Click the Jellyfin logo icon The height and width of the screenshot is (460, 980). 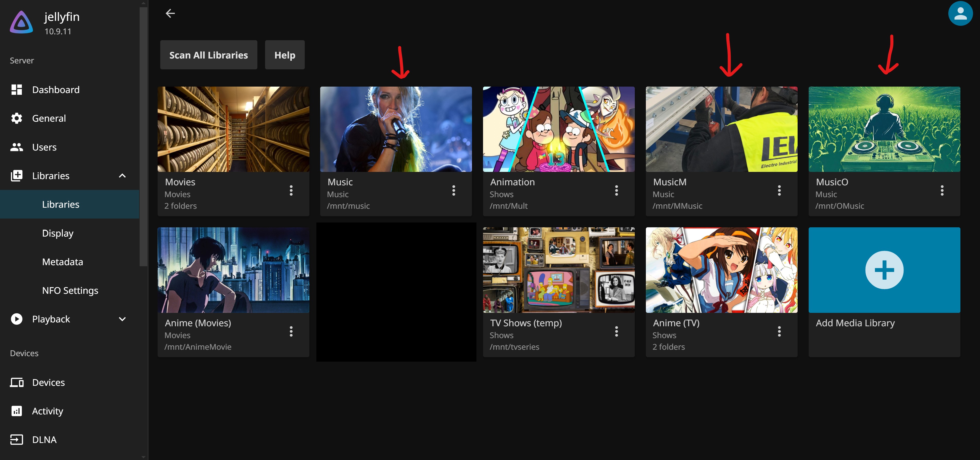[x=21, y=22]
